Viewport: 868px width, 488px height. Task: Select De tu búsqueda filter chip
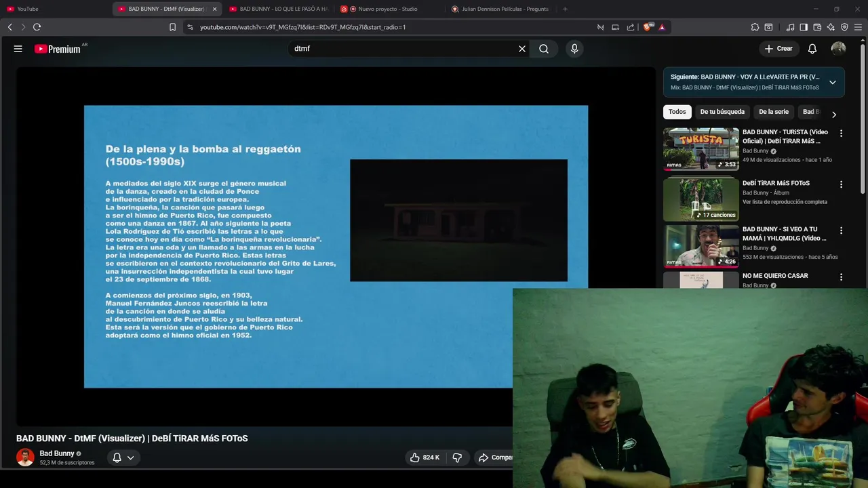coord(722,112)
